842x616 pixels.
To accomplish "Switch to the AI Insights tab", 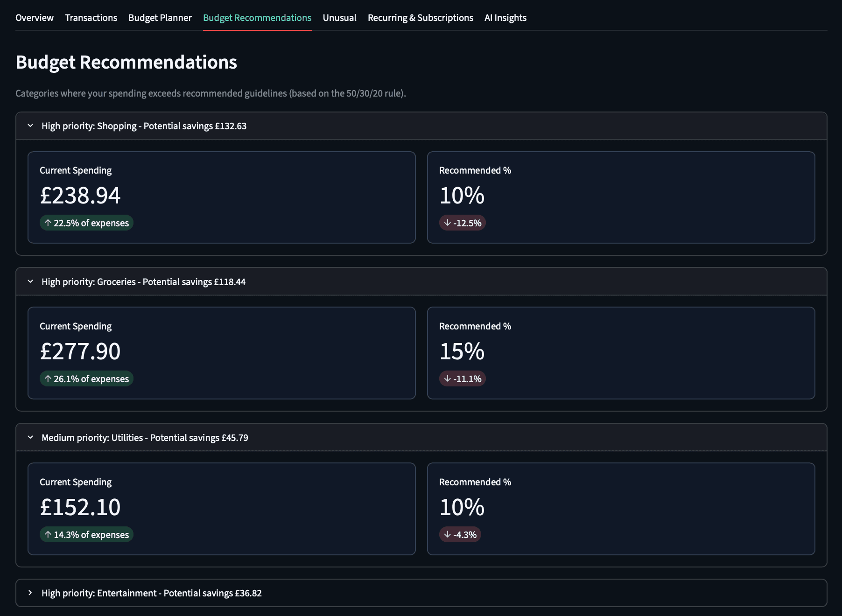I will point(505,18).
